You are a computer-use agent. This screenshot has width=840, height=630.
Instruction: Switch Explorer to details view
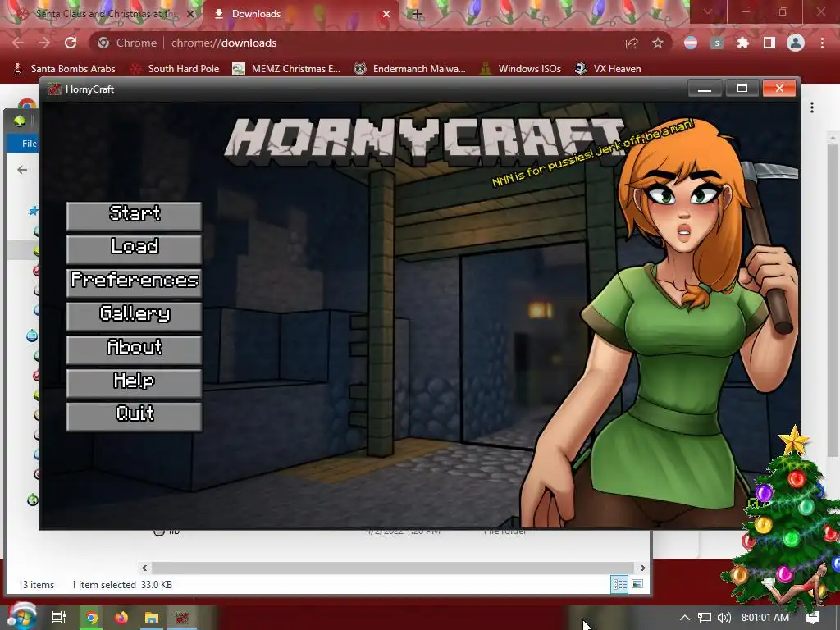(619, 584)
